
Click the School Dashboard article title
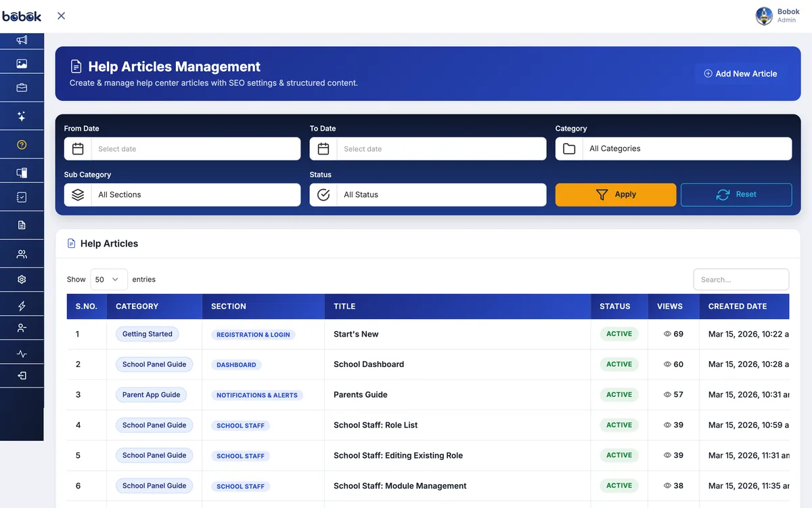tap(369, 364)
